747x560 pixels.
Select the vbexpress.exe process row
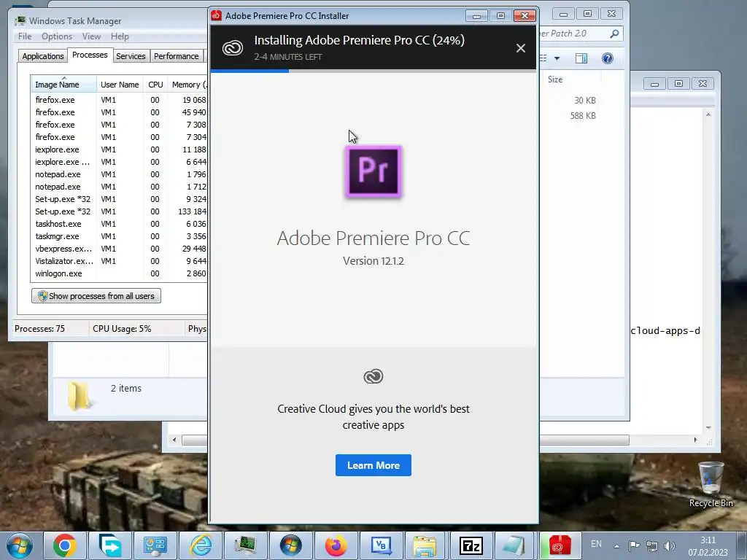[119, 249]
